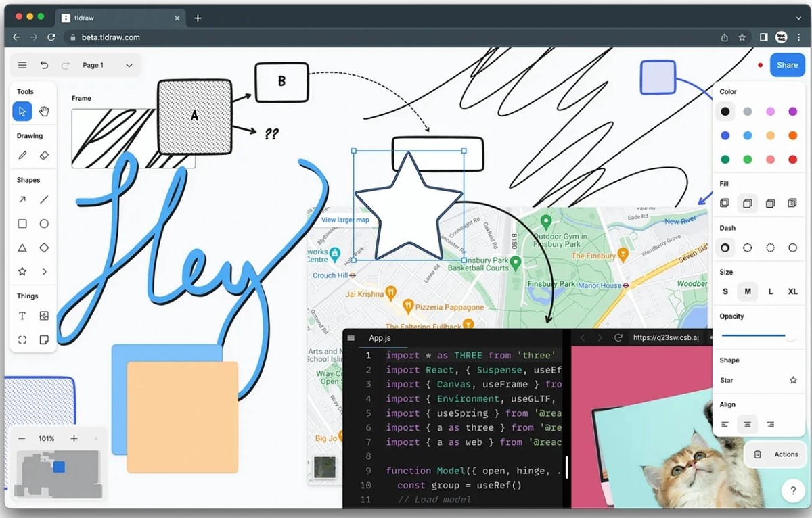Choose the Rectangle shape tool
The height and width of the screenshot is (518, 812).
[x=22, y=224]
